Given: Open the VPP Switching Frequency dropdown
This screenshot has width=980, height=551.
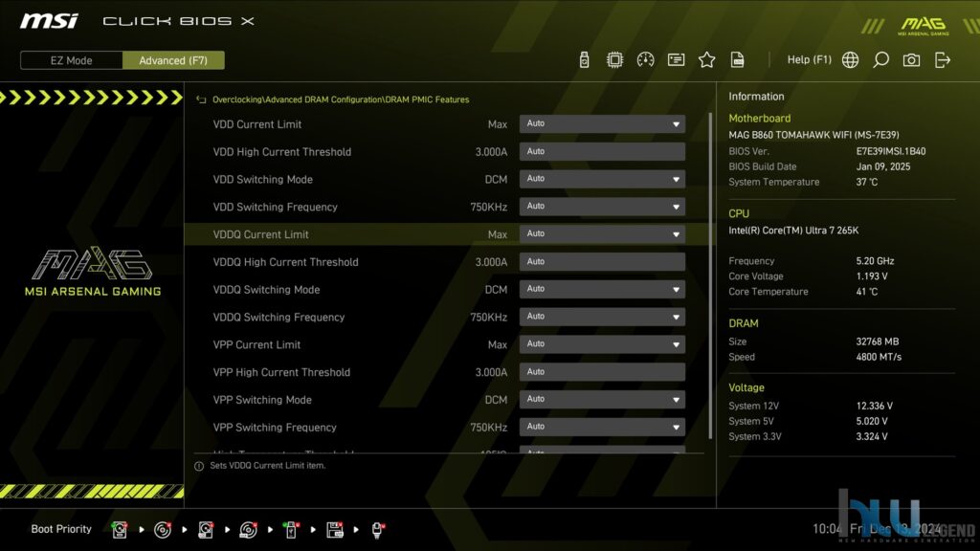Looking at the screenshot, I should tap(602, 427).
